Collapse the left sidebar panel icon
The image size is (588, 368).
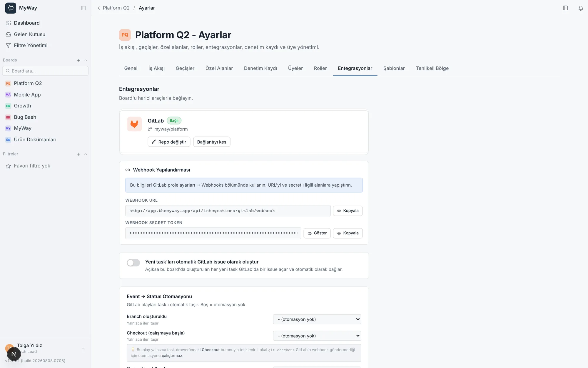tap(83, 8)
